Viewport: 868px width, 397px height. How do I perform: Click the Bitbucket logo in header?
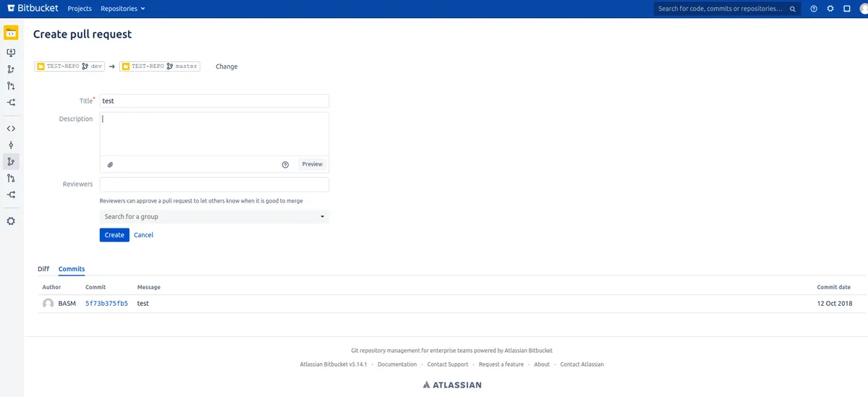click(33, 9)
